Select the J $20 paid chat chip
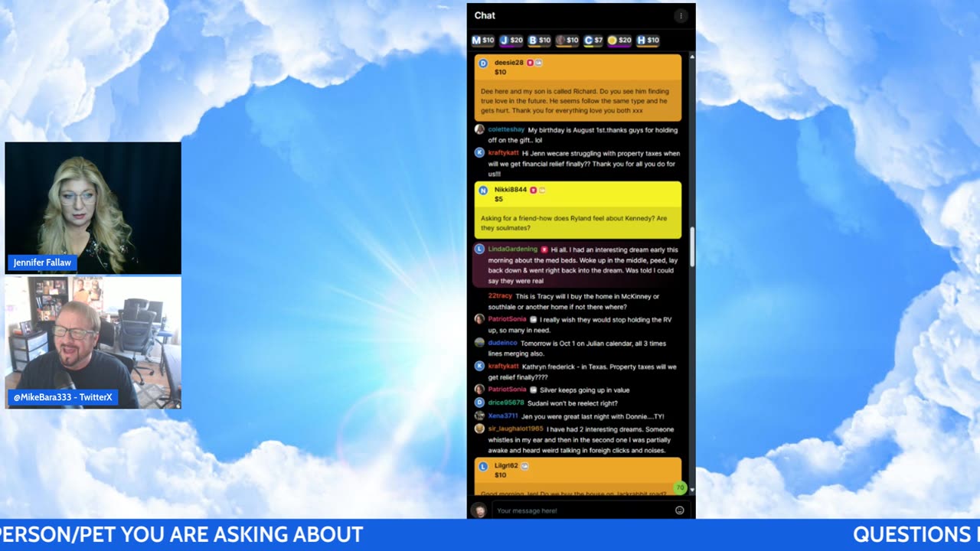980x551 pixels. 511,41
